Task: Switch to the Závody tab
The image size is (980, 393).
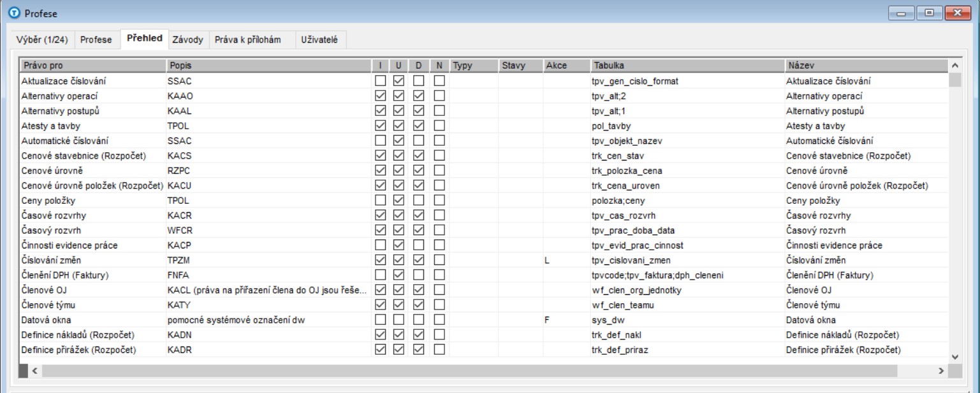Action: pyautogui.click(x=187, y=39)
